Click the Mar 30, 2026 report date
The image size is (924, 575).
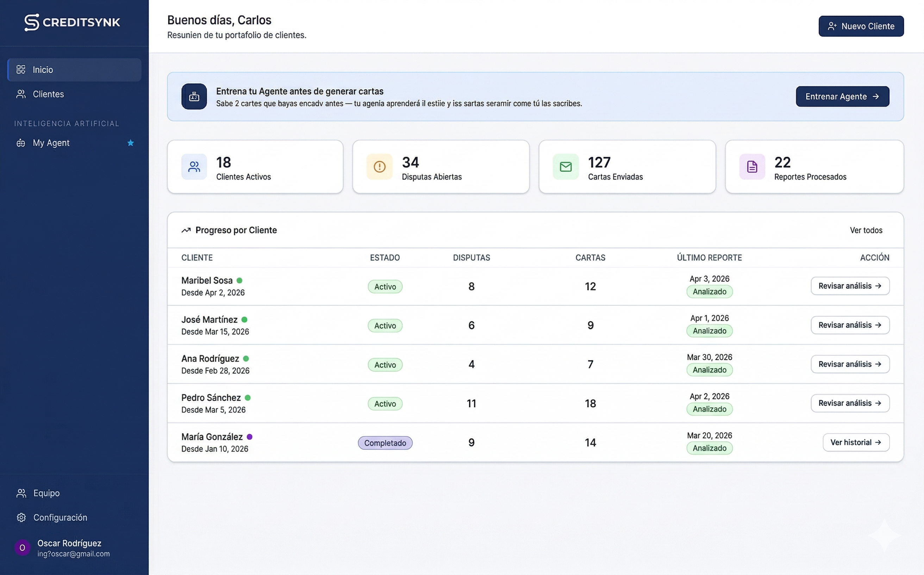709,357
